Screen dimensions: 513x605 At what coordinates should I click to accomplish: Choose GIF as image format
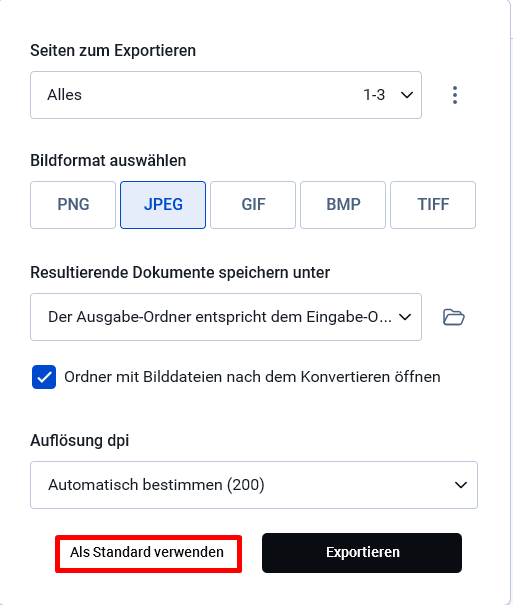pyautogui.click(x=253, y=205)
